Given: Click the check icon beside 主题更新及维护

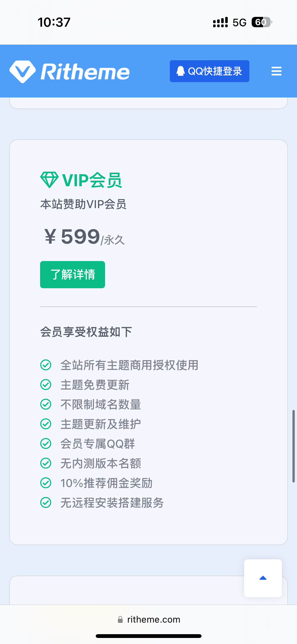Looking at the screenshot, I should click(x=46, y=424).
